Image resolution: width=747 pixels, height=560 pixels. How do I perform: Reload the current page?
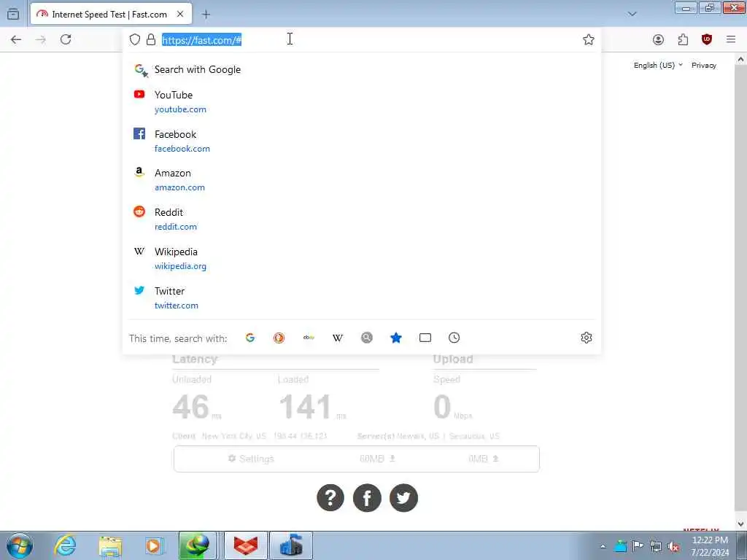pyautogui.click(x=66, y=39)
